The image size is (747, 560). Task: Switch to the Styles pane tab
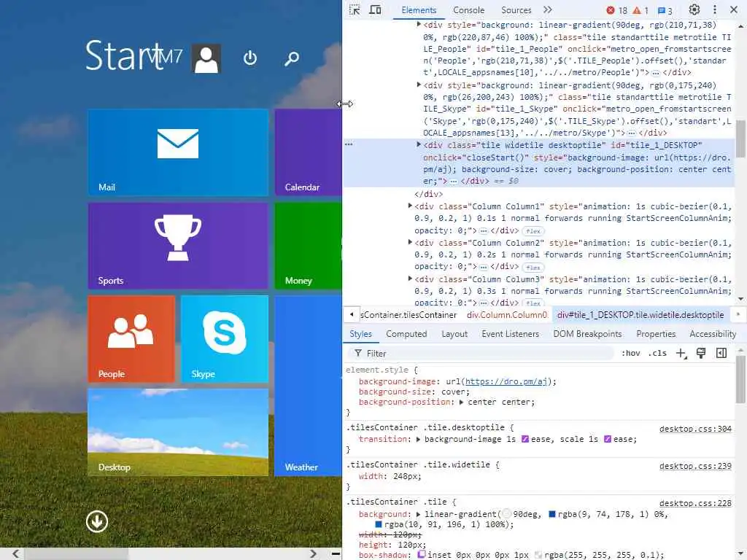pos(360,334)
